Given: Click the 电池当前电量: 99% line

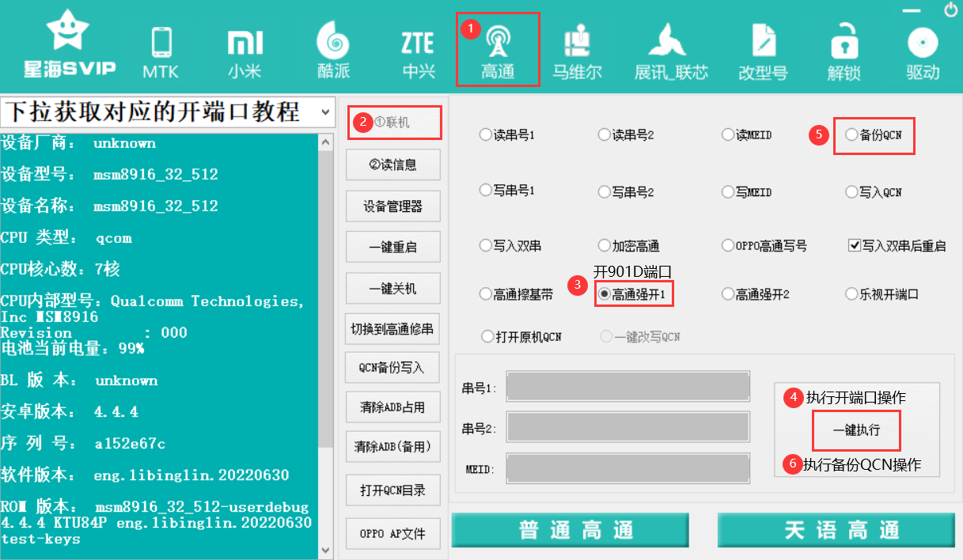Looking at the screenshot, I should pos(73,349).
